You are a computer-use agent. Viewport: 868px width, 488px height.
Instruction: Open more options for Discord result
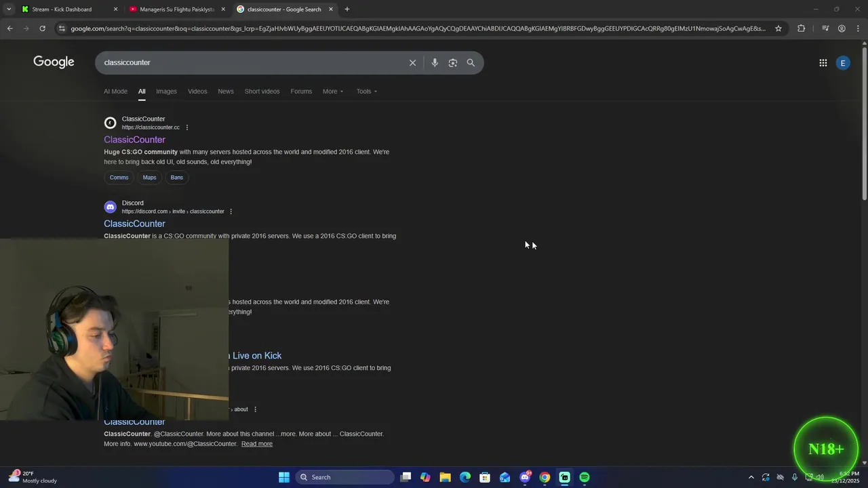coord(231,211)
